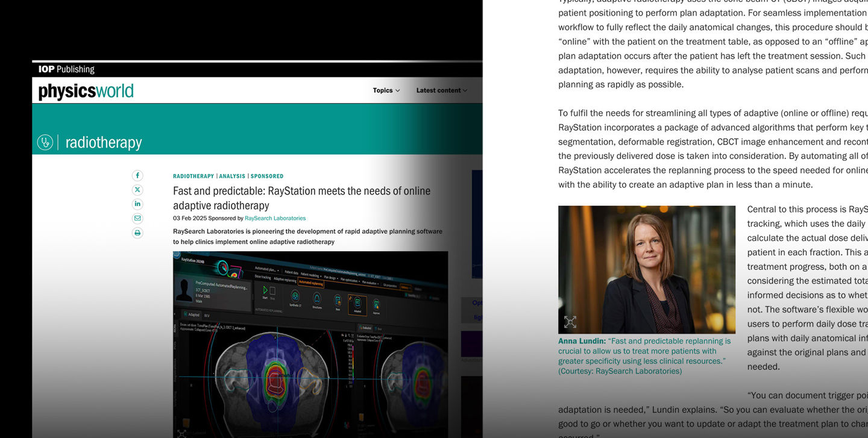Select the RADIOTHERAPY category tag
Image resolution: width=868 pixels, height=438 pixels.
point(193,177)
